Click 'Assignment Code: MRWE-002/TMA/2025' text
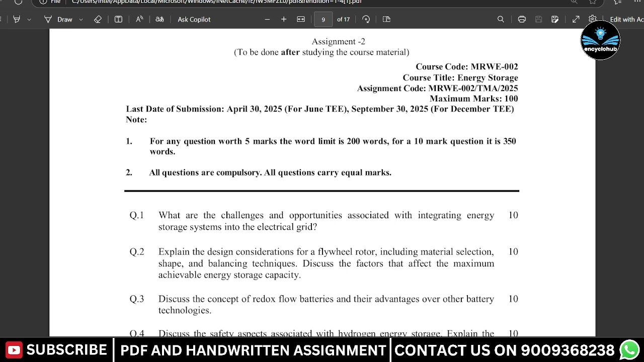 437,88
